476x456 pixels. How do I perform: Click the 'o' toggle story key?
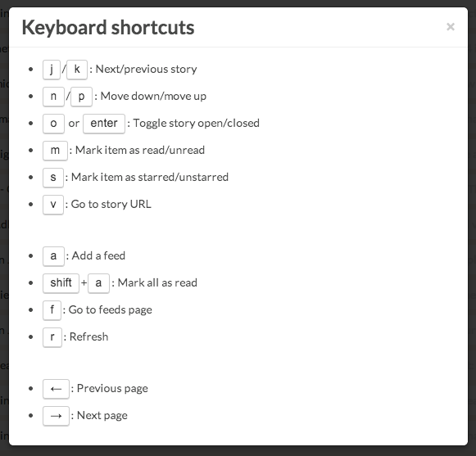(53, 124)
